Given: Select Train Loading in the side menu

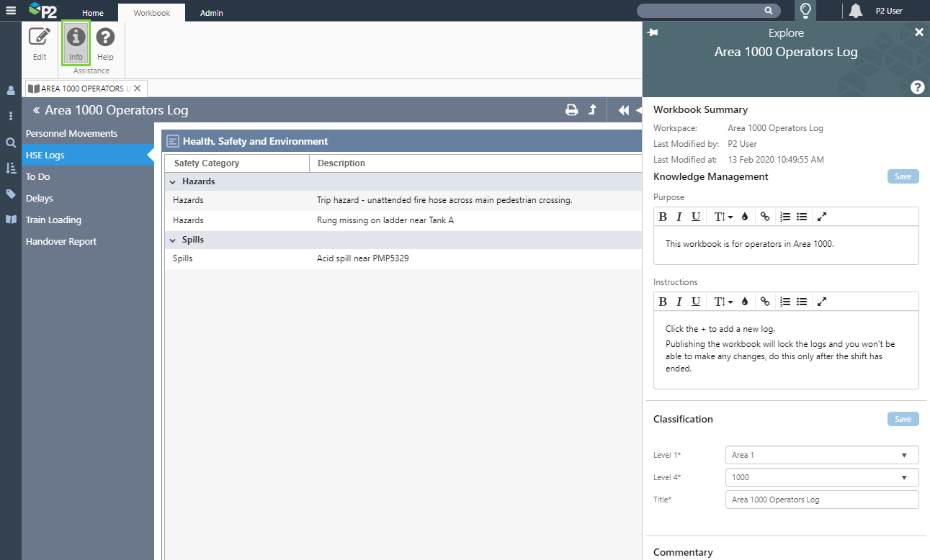Looking at the screenshot, I should [x=53, y=220].
